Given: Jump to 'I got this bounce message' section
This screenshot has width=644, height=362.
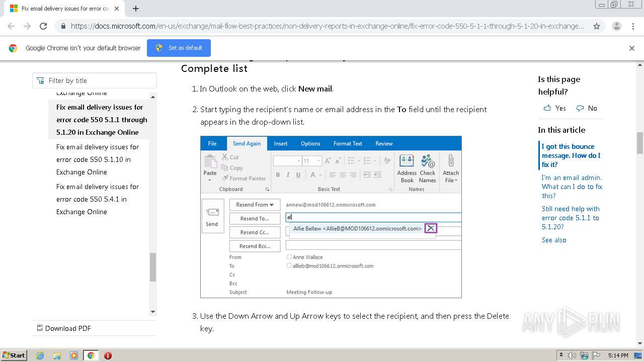Looking at the screenshot, I should [571, 155].
